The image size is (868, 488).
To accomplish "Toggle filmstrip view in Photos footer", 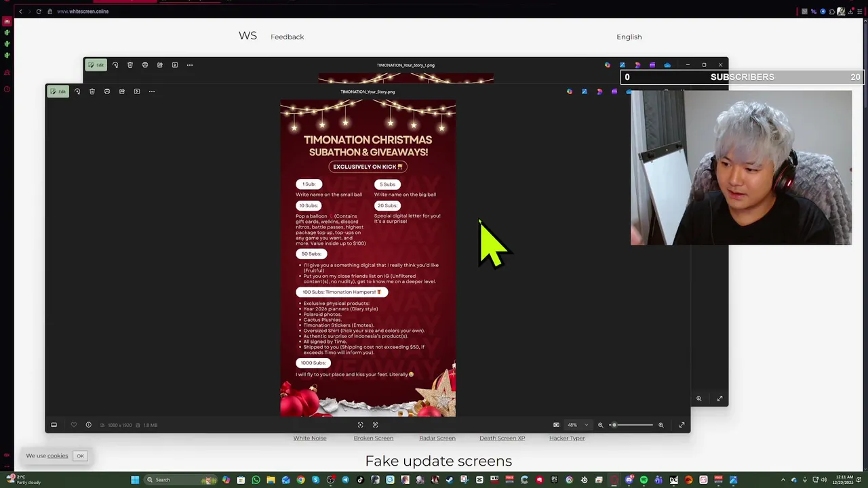I will [x=54, y=425].
